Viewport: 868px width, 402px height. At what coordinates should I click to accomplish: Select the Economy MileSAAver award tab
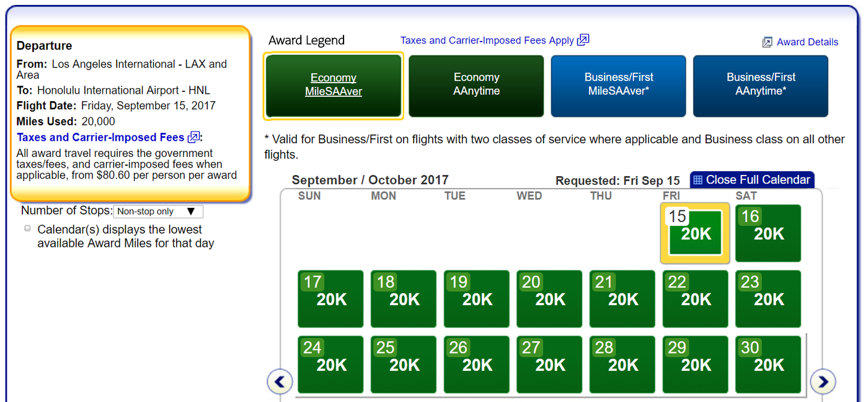pyautogui.click(x=334, y=85)
